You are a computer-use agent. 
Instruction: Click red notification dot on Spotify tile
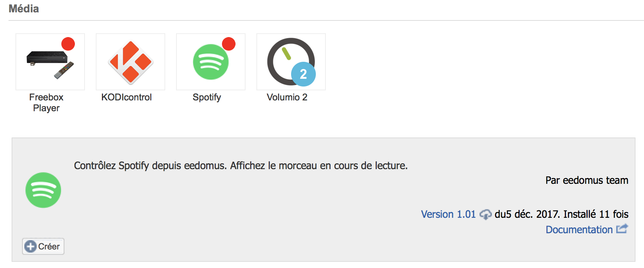229,44
